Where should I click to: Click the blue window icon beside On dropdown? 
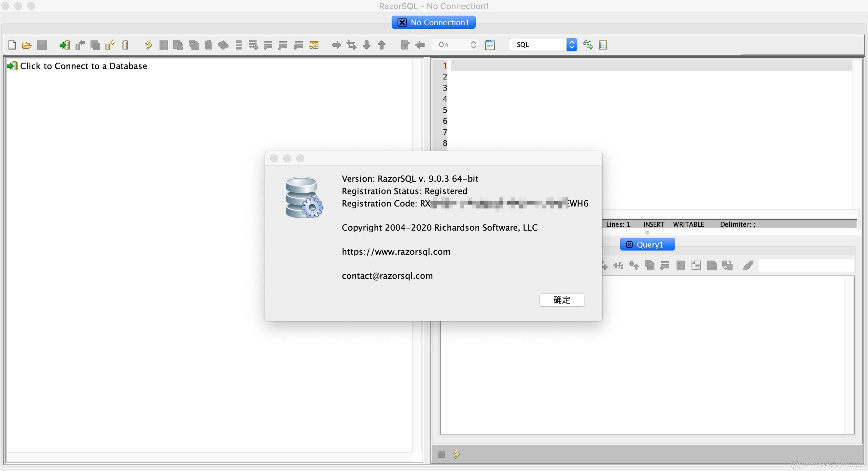click(x=490, y=45)
